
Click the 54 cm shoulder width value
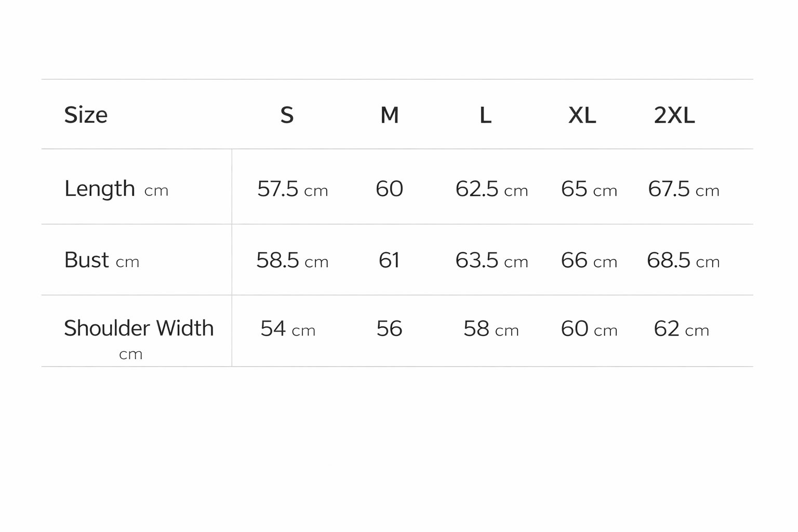[288, 329]
